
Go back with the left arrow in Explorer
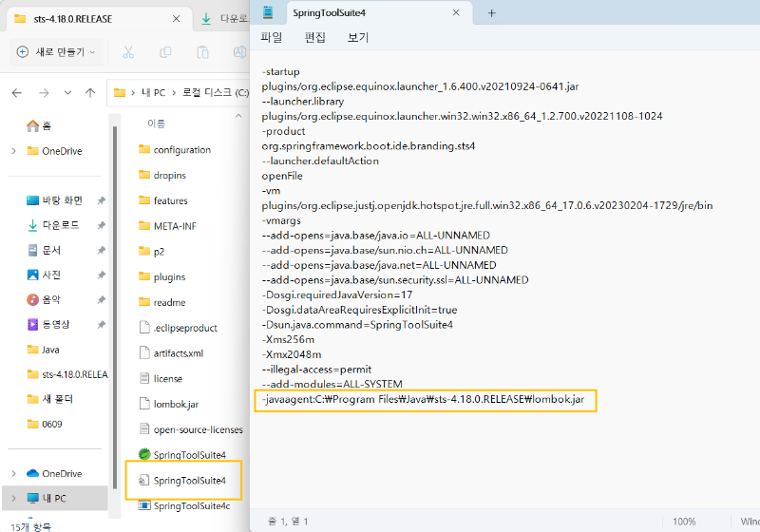coord(17,92)
